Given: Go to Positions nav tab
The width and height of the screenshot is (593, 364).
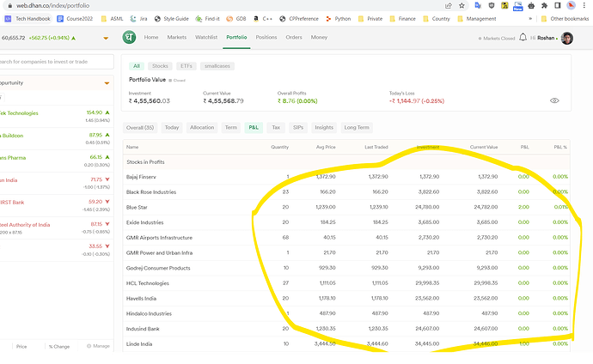Looking at the screenshot, I should tap(266, 38).
